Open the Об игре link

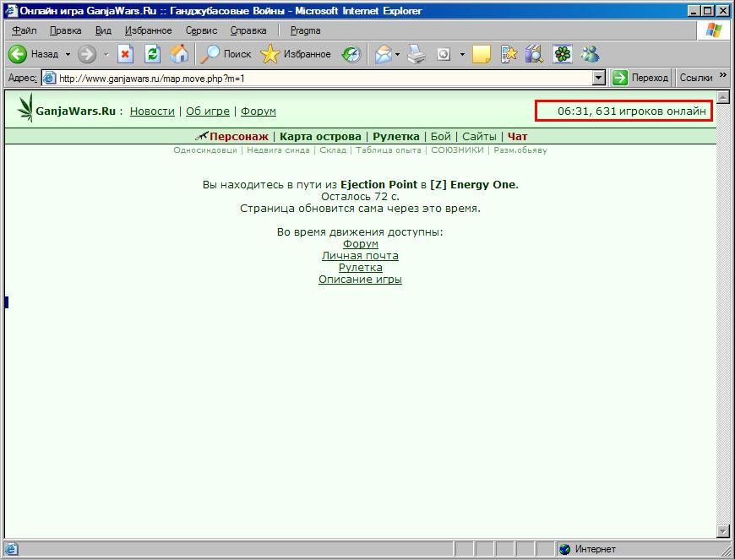coord(208,111)
